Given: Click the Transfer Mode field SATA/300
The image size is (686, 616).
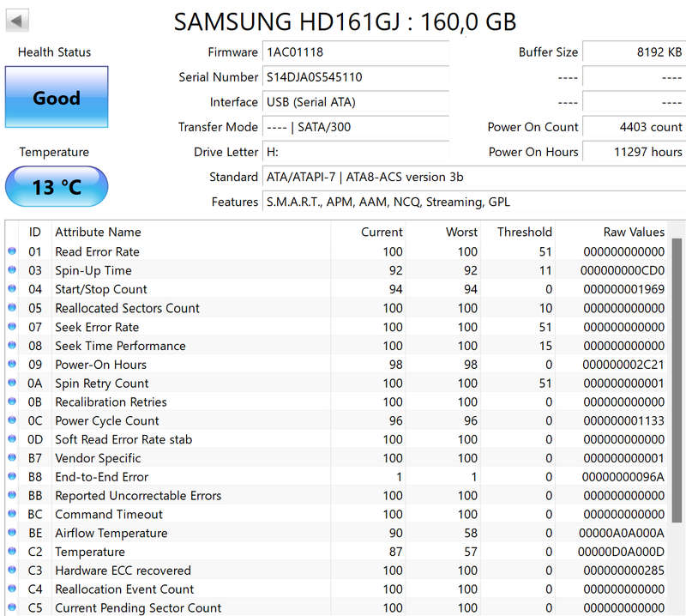Looking at the screenshot, I should click(x=356, y=127).
